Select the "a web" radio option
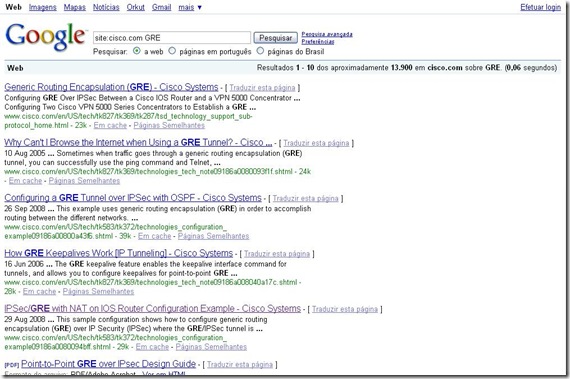The image size is (570, 379). pyautogui.click(x=137, y=51)
